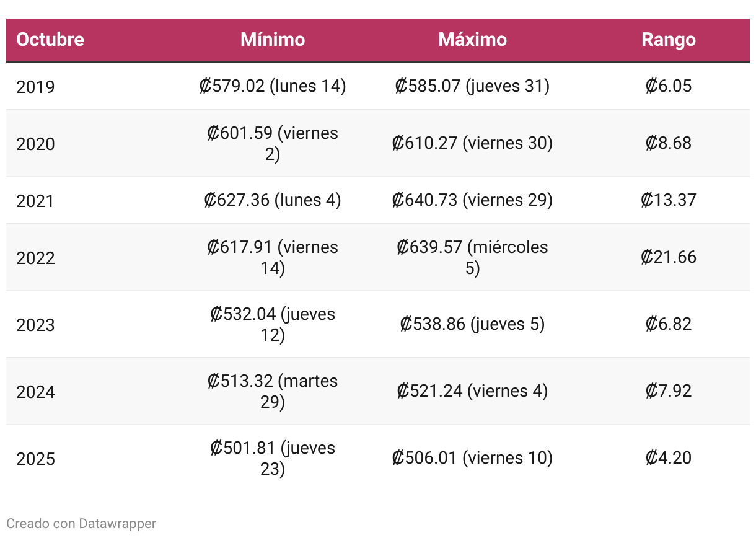Click the ₡585.07 (jueves 31) maximum cell
The width and height of the screenshot is (756, 538).
click(472, 86)
